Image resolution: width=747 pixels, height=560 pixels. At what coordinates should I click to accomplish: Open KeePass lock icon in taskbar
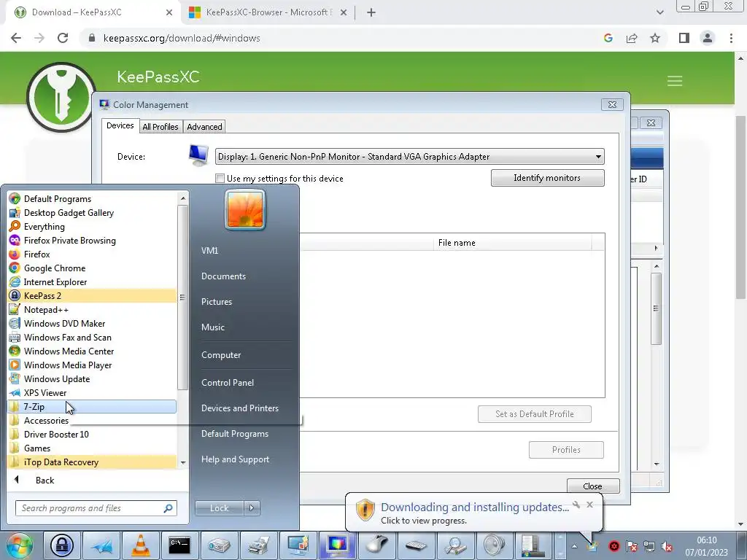pyautogui.click(x=63, y=545)
